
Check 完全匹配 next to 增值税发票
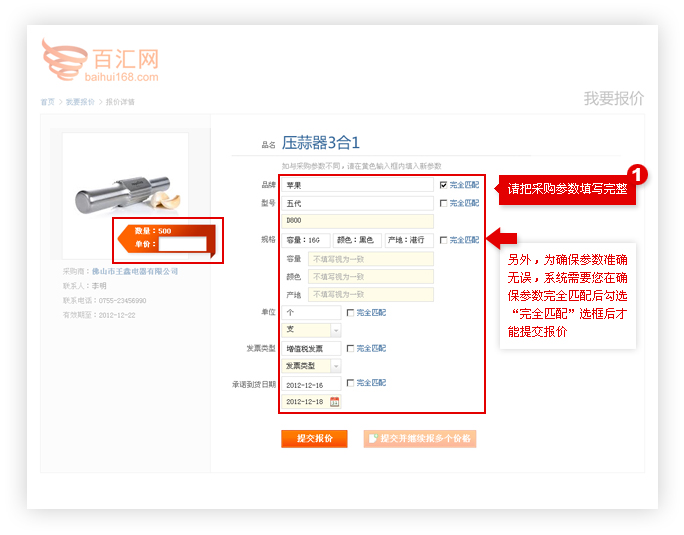coord(350,349)
